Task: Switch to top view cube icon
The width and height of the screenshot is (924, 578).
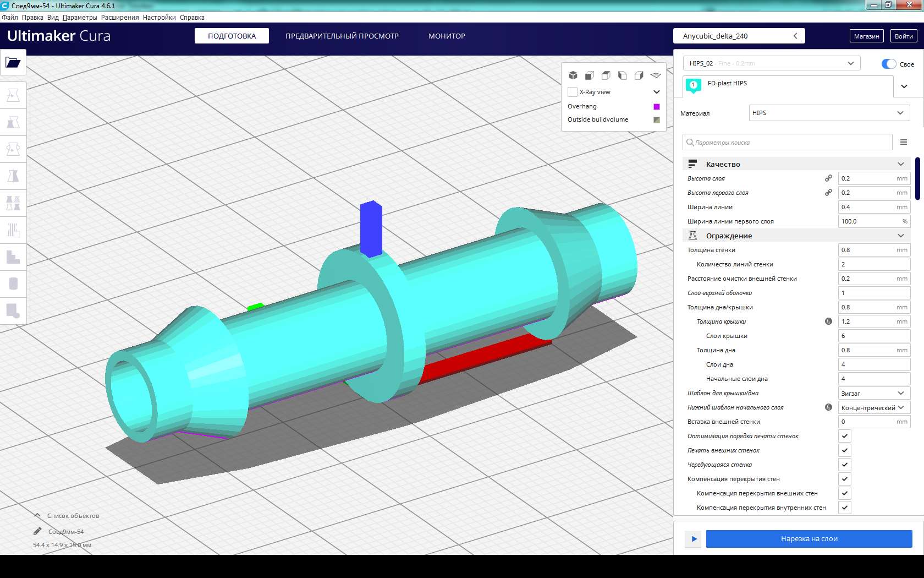Action: click(x=606, y=75)
